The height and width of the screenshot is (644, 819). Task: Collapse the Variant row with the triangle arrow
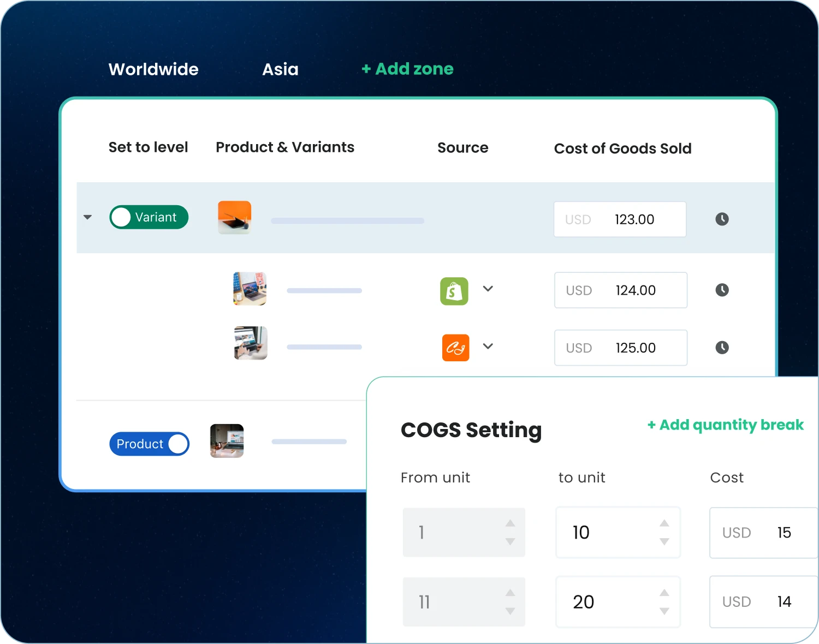point(87,217)
